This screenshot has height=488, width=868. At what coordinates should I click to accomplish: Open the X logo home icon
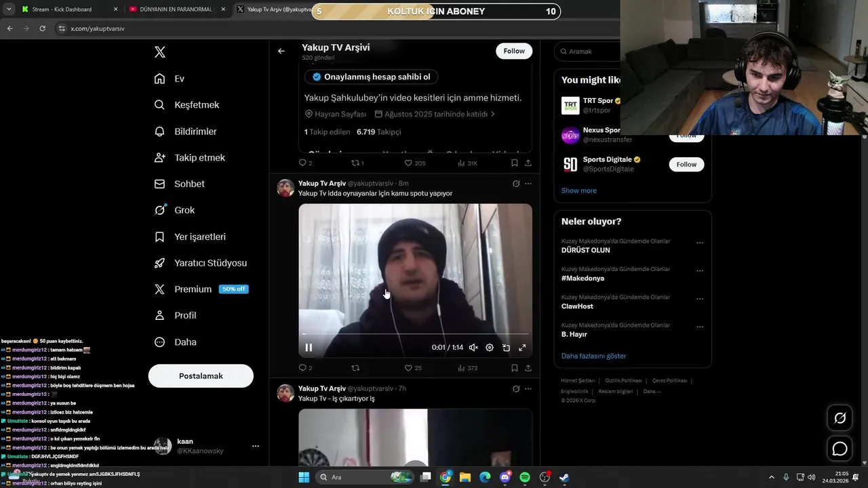coord(160,52)
